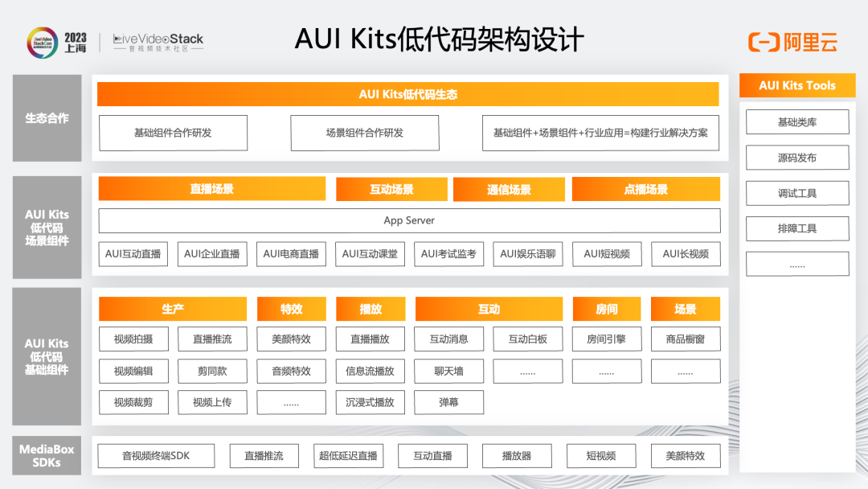Click the 基础类库 tool box
The height and width of the screenshot is (489, 868).
click(x=797, y=121)
